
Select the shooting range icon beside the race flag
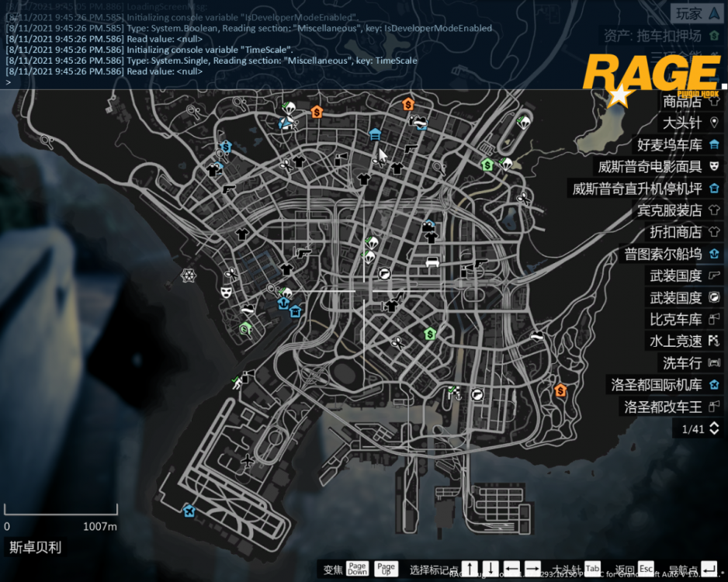click(477, 394)
